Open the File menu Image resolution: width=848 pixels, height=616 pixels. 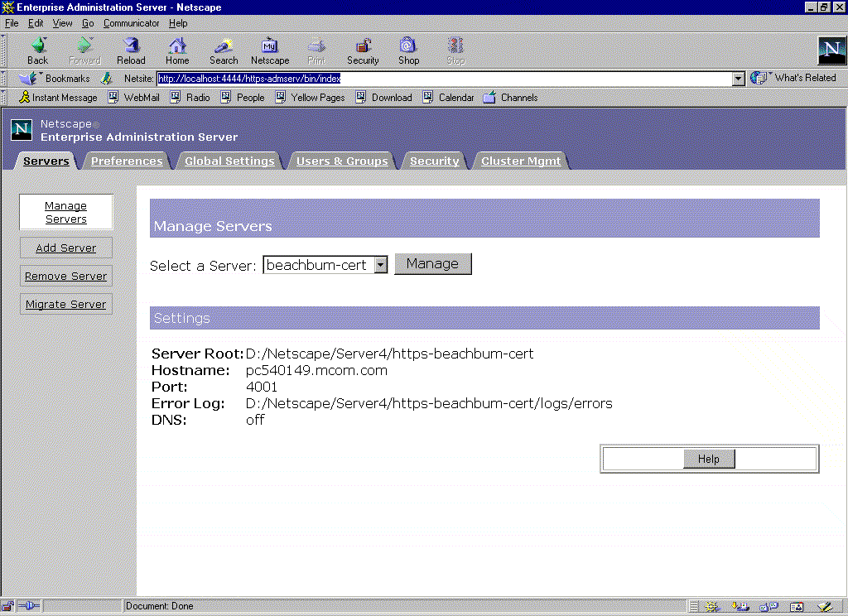(x=12, y=23)
